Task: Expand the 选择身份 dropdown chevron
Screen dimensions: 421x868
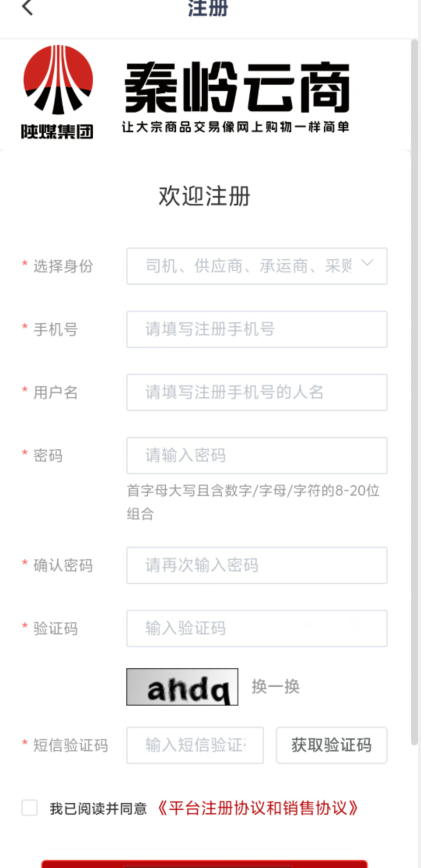Action: [367, 264]
